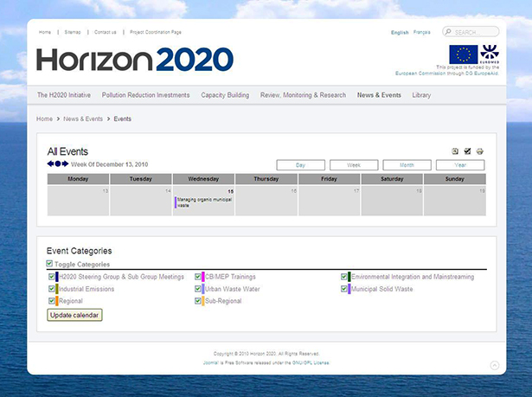Click News & Events in breadcrumb
The width and height of the screenshot is (532, 397).
83,118
